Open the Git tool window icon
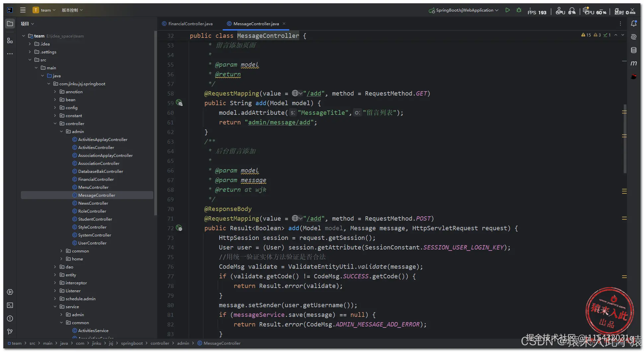The image size is (644, 352). click(x=10, y=332)
